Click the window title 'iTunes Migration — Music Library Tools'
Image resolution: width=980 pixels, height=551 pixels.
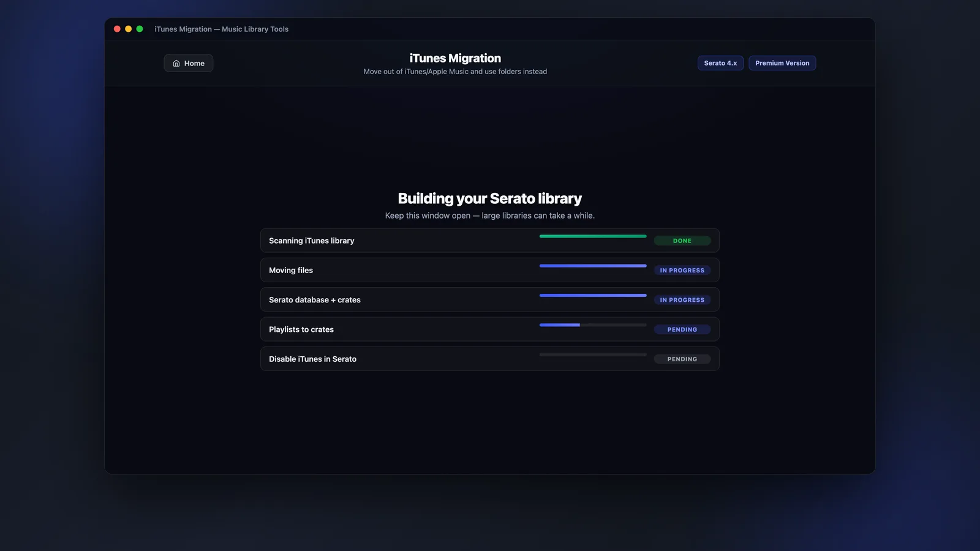coord(221,29)
